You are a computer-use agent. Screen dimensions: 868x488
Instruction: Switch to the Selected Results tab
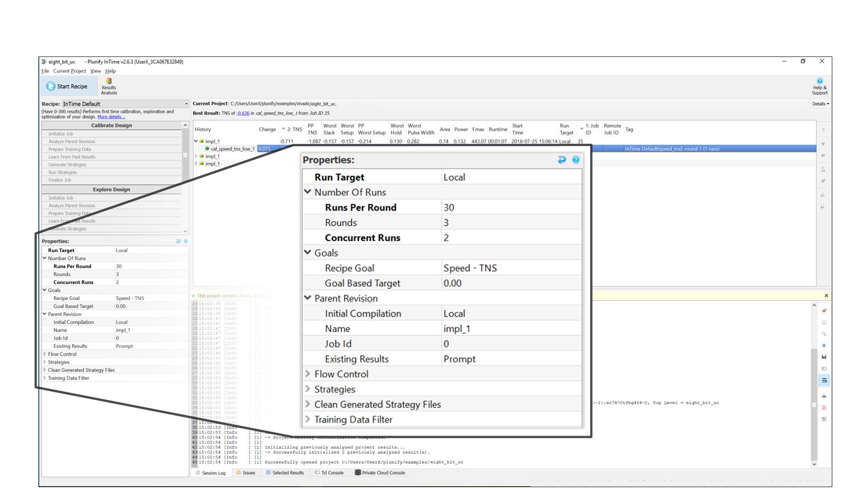285,473
